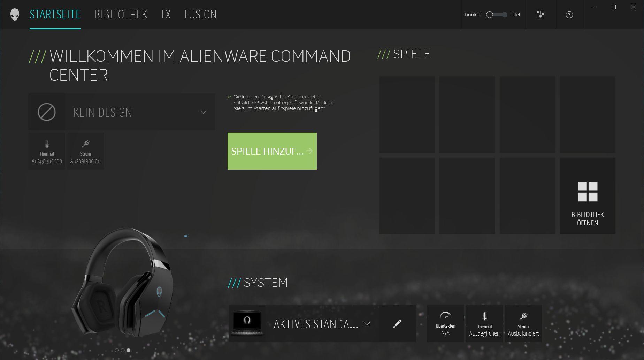Image resolution: width=644 pixels, height=360 pixels.
Task: Select the second carousel dot indicator
Action: tap(123, 350)
